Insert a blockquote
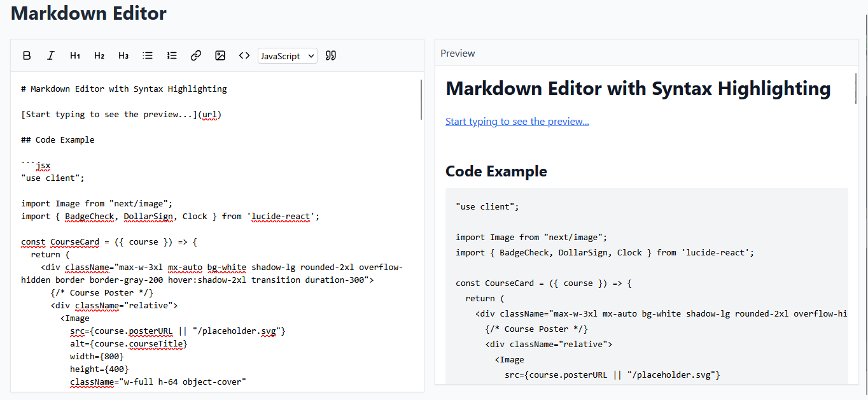Image resolution: width=868 pixels, height=400 pixels. pos(330,55)
